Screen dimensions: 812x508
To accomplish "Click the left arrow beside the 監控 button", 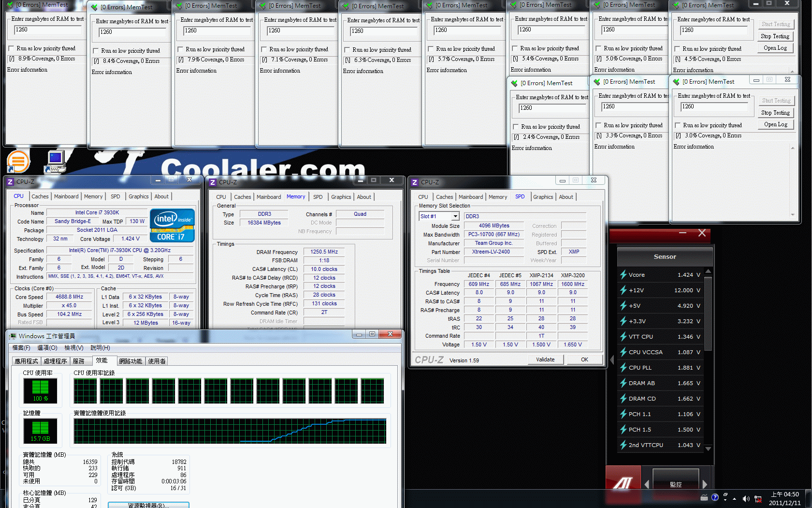I will [x=647, y=484].
